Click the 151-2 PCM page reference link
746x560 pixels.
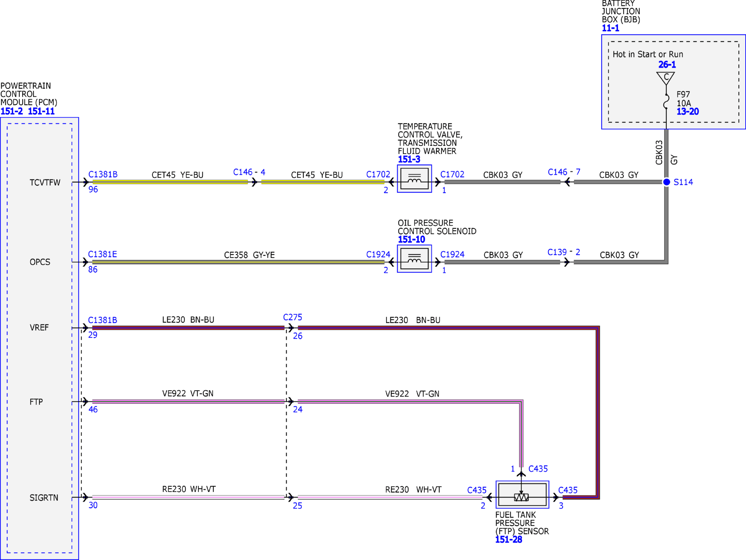tap(12, 111)
